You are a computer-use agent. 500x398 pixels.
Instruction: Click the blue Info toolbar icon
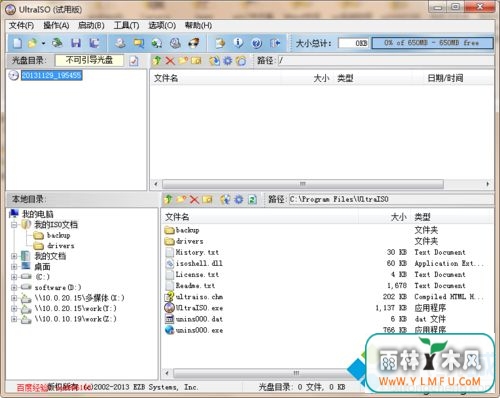pyautogui.click(x=238, y=43)
